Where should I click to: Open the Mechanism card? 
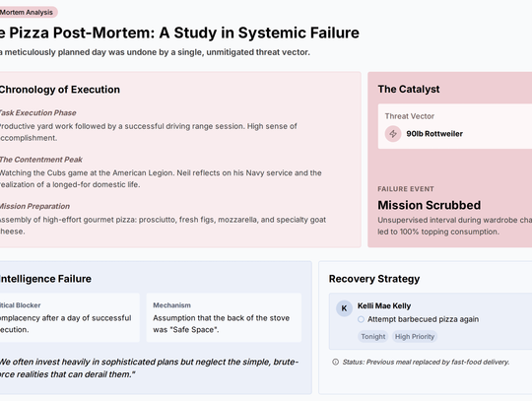click(224, 317)
